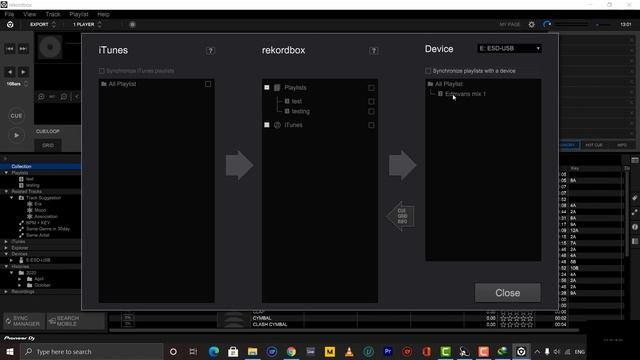Check the iTunes All Playlist checkbox
This screenshot has height=360, width=640.
coord(208,84)
